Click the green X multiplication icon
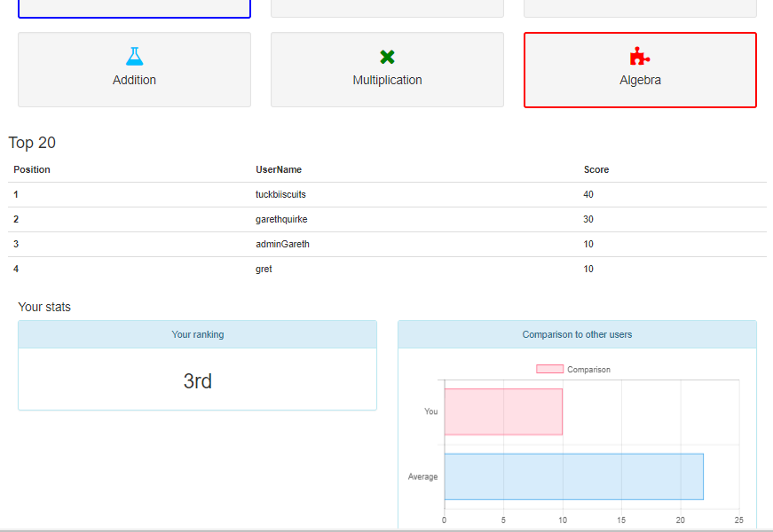This screenshot has width=773, height=532. (387, 57)
